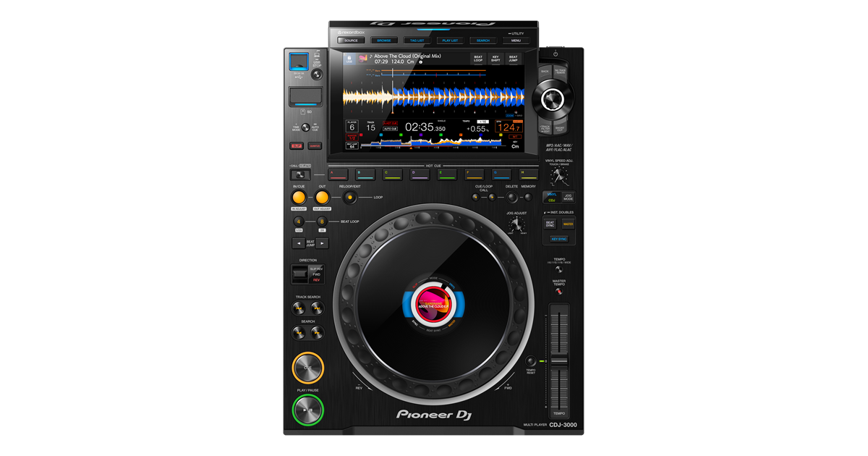Push the rotary selector knob

[553, 99]
